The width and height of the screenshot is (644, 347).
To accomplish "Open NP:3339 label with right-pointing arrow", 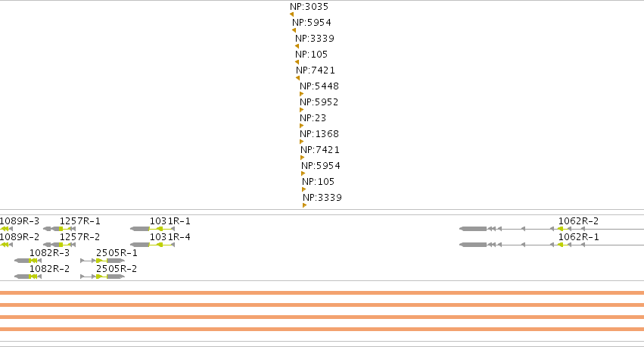I will 322,198.
